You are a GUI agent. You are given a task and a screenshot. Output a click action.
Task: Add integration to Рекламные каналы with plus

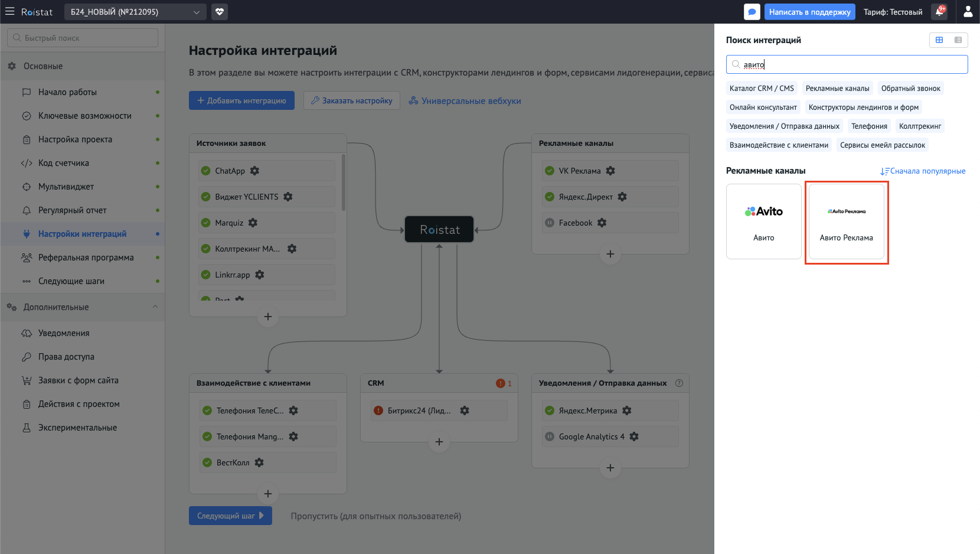click(610, 254)
